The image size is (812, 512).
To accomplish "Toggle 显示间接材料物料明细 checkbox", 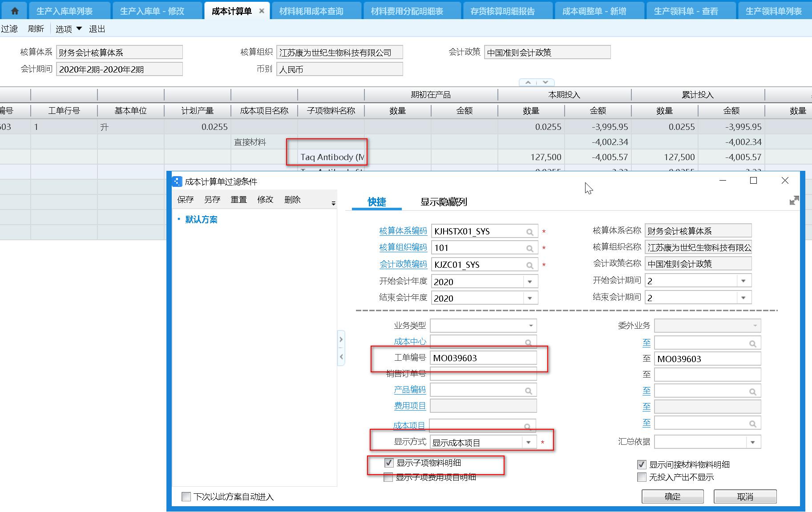I will tap(642, 464).
